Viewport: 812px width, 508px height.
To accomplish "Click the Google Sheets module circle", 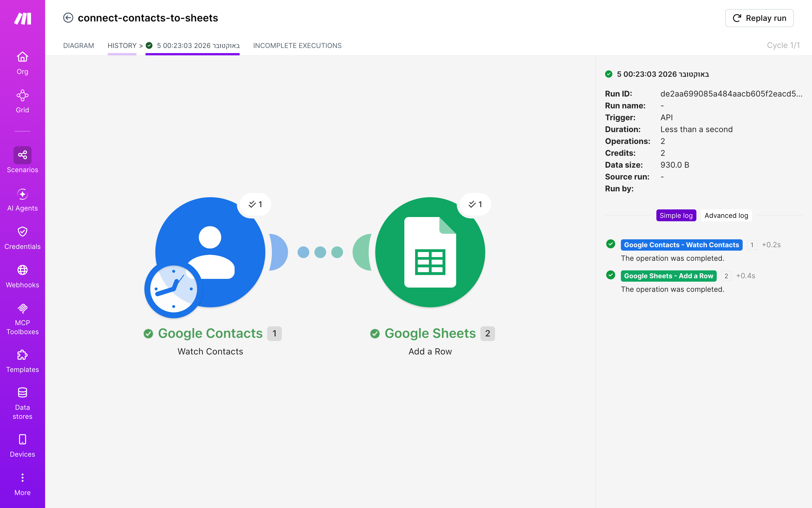I will pos(430,252).
